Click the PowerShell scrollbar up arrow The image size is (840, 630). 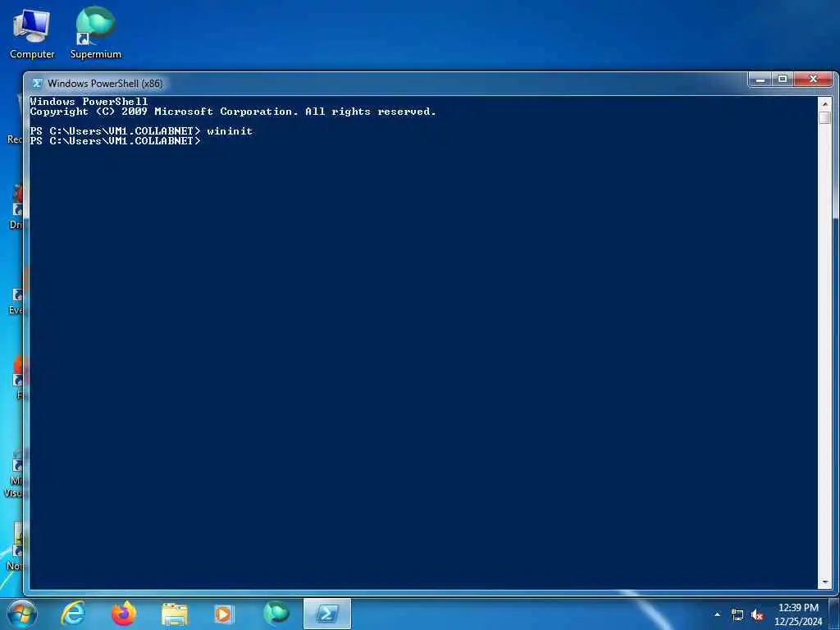point(825,104)
